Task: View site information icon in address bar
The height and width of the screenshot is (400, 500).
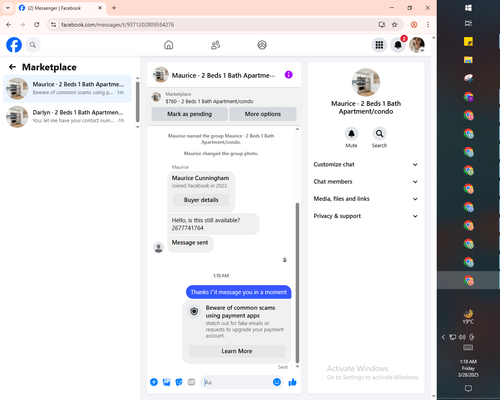Action: [x=53, y=24]
